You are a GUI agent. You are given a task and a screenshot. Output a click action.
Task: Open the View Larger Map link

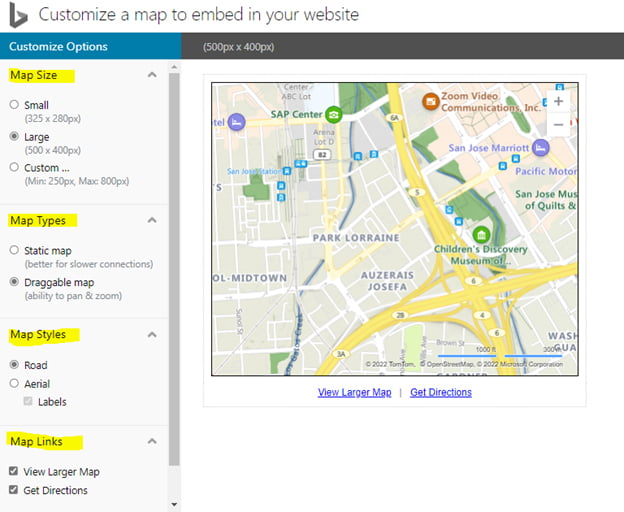coord(355,392)
